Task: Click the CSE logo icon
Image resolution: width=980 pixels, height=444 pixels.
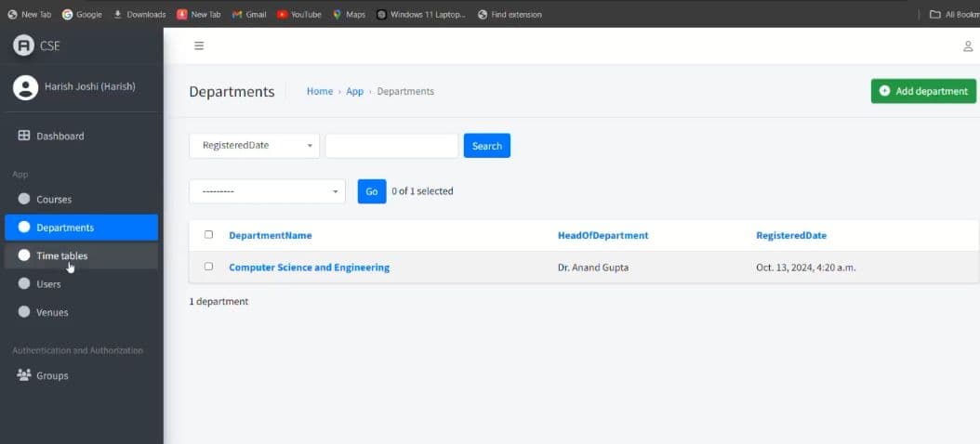Action: click(x=23, y=46)
